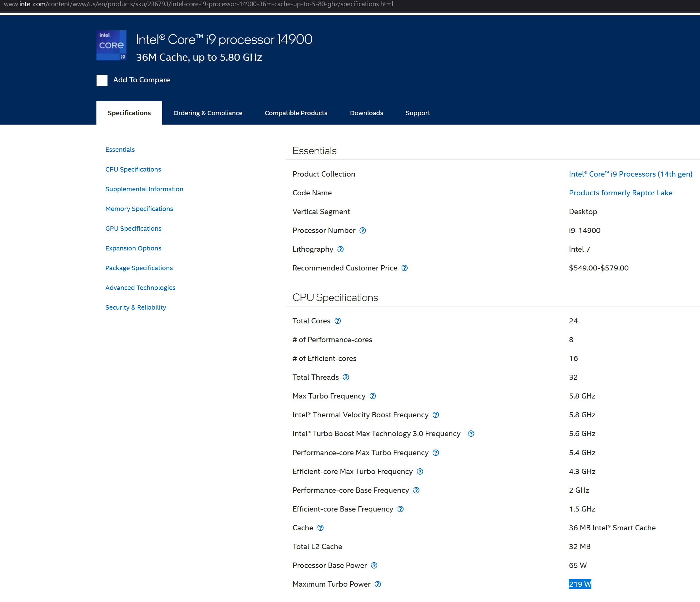Click the Intel Core i9 processor 14900 title
This screenshot has height=602, width=700.
click(224, 39)
